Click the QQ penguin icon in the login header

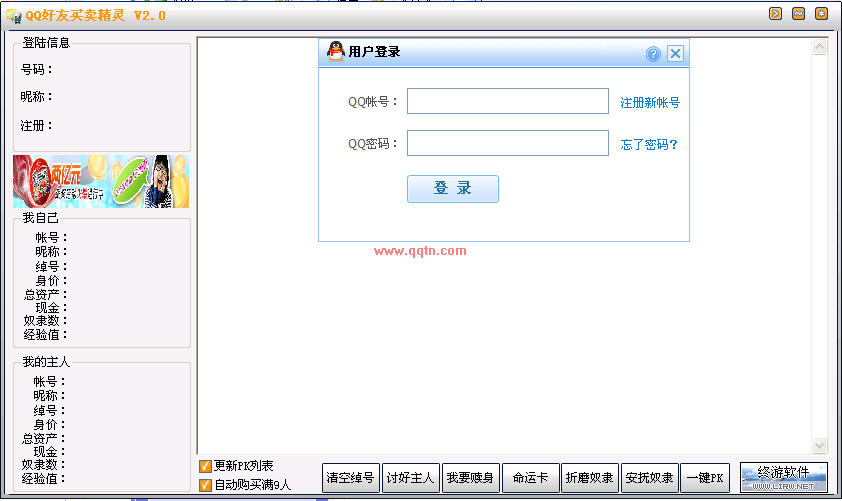click(336, 52)
